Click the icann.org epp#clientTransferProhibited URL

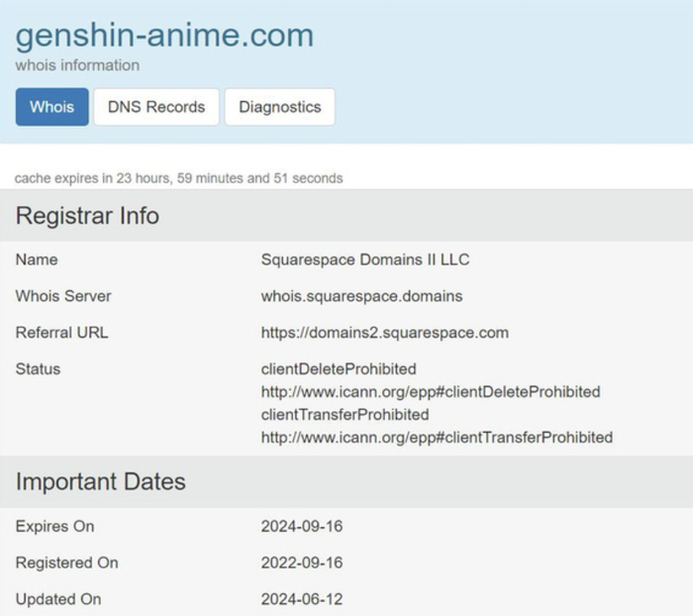click(437, 438)
